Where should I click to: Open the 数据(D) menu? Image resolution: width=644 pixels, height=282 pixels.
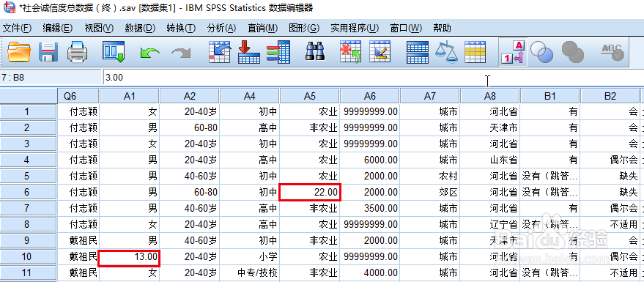140,28
